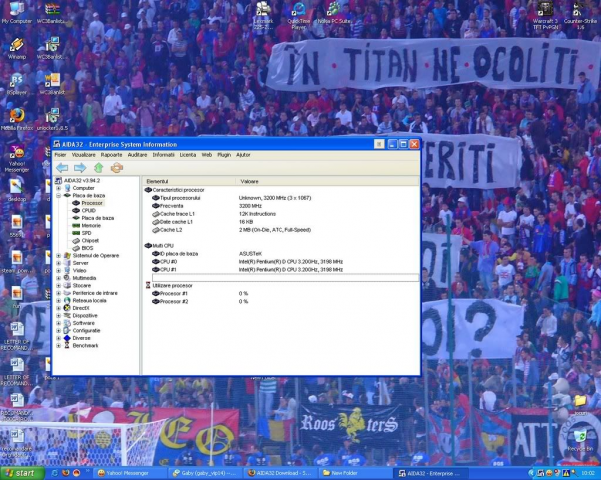Screen dimensions: 601x480
Task: Switch to Gaby (gaby_vip04) taskbar button
Action: pos(205,473)
